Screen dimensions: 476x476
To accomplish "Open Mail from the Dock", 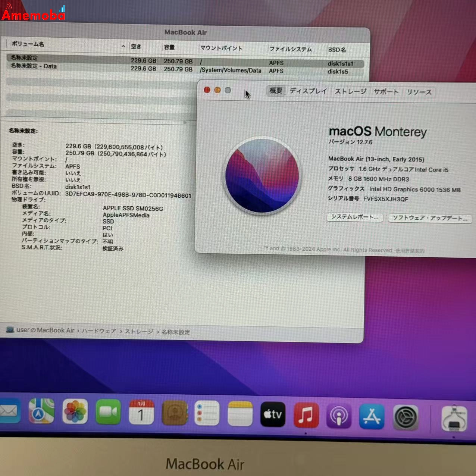I will click(9, 411).
